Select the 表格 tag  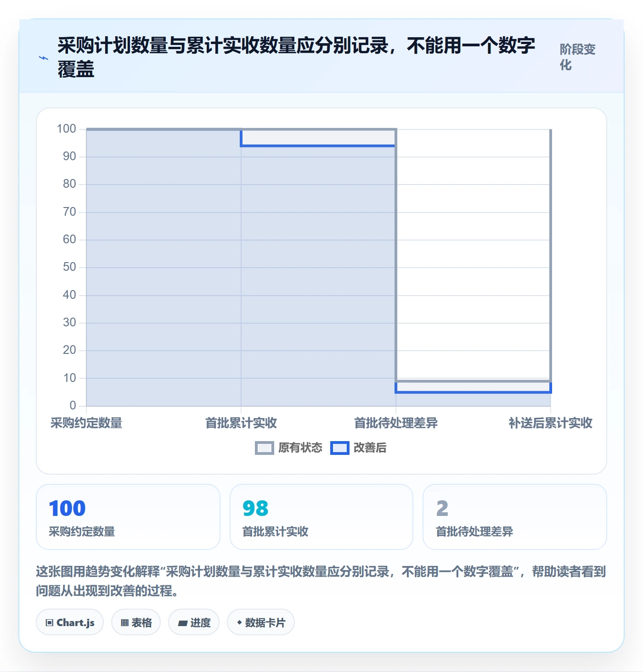coord(136,622)
